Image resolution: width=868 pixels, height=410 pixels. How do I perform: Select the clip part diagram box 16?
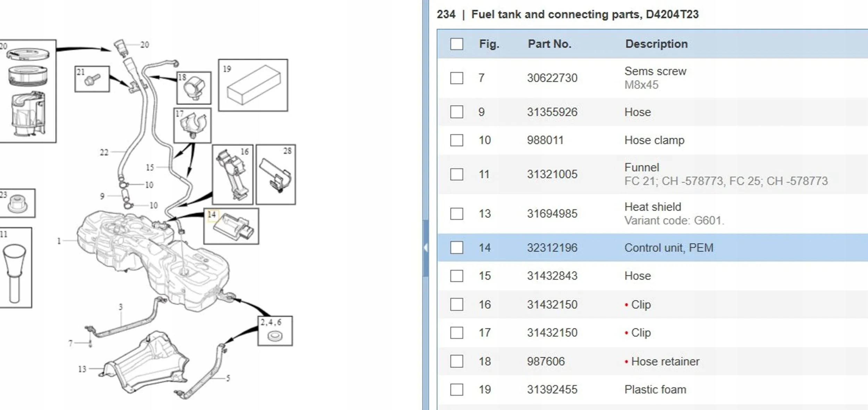click(233, 175)
